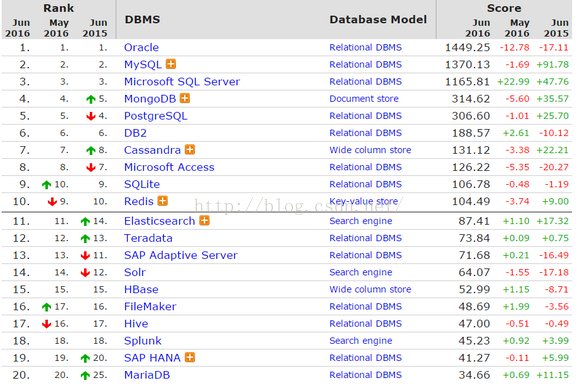Screen dimensions: 578x391
Task: Click the green up arrow in SAP HANA row
Action: (x=85, y=358)
